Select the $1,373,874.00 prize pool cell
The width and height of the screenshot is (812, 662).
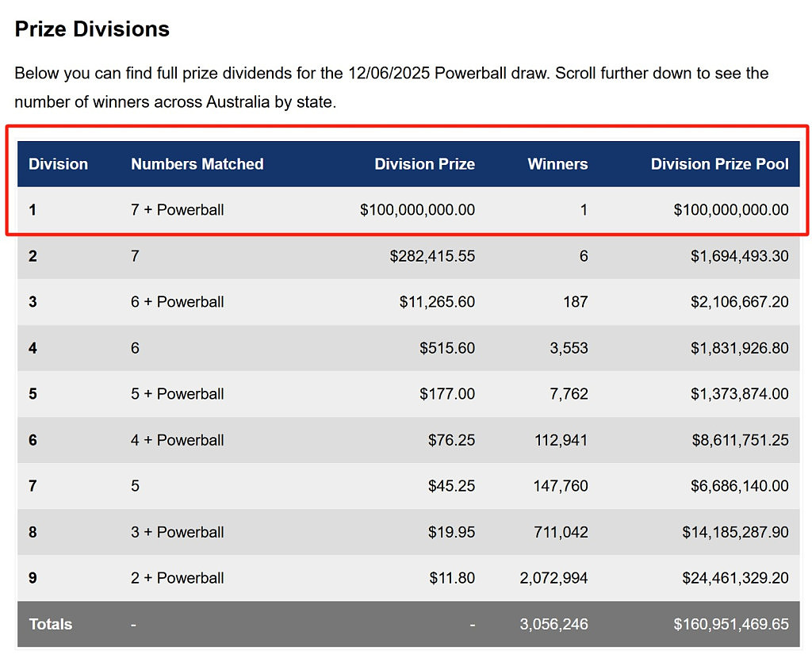tap(739, 394)
